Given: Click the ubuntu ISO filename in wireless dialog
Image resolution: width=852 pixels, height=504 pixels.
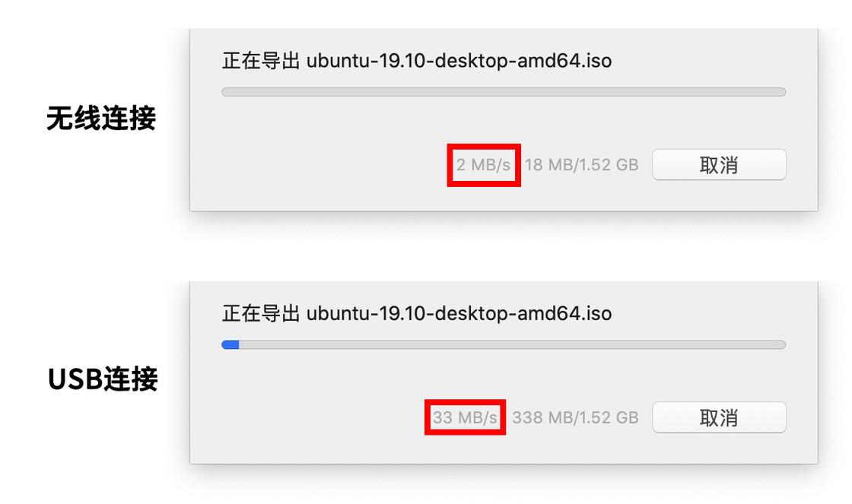Looking at the screenshot, I should click(x=459, y=61).
